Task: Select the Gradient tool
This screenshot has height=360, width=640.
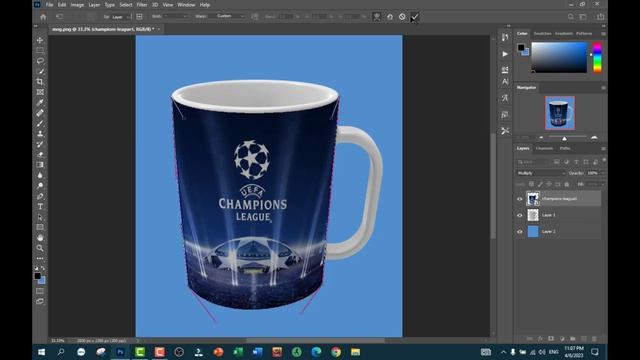Action: coord(40,165)
